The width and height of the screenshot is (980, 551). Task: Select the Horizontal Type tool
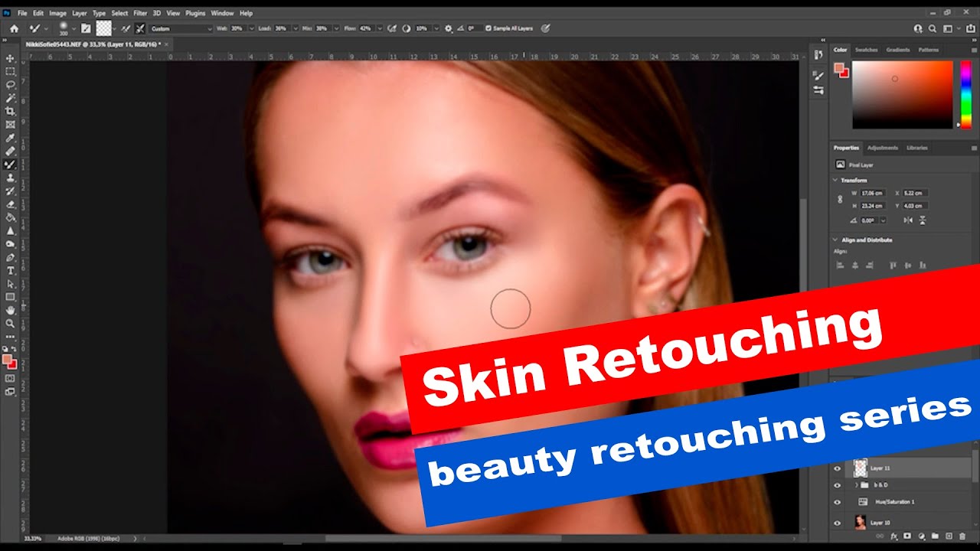11,270
